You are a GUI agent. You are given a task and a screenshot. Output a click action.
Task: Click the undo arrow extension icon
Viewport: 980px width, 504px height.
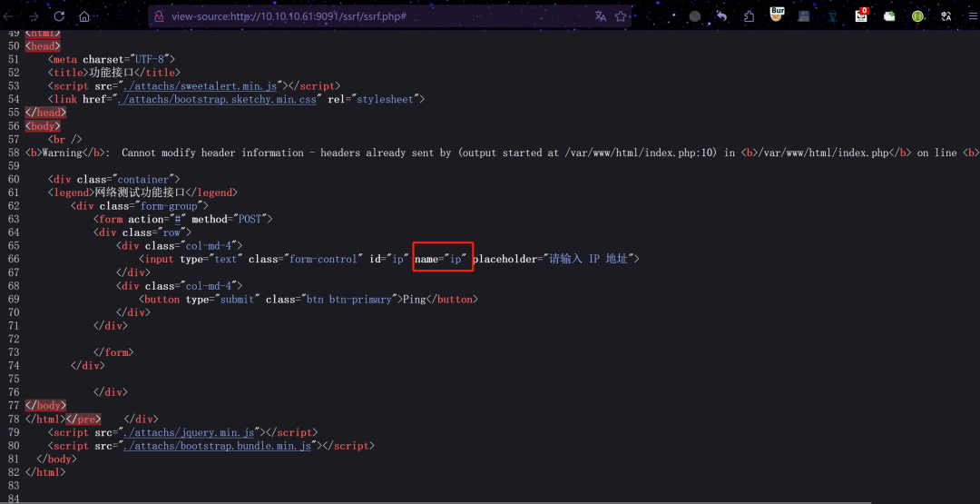pos(722,16)
